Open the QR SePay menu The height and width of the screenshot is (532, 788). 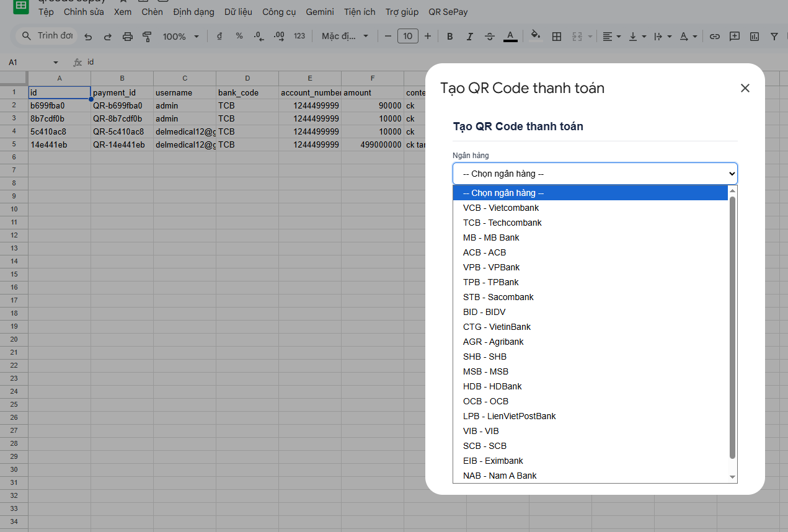(x=448, y=12)
